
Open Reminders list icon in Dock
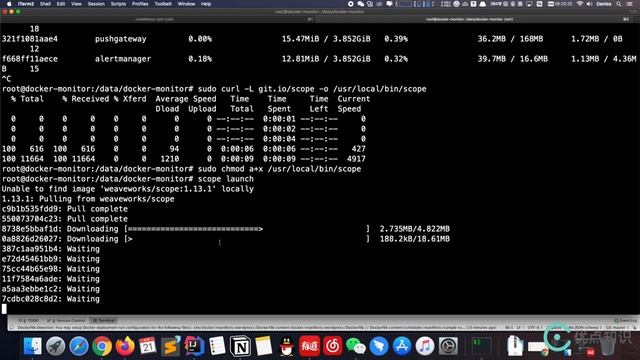coord(217,346)
